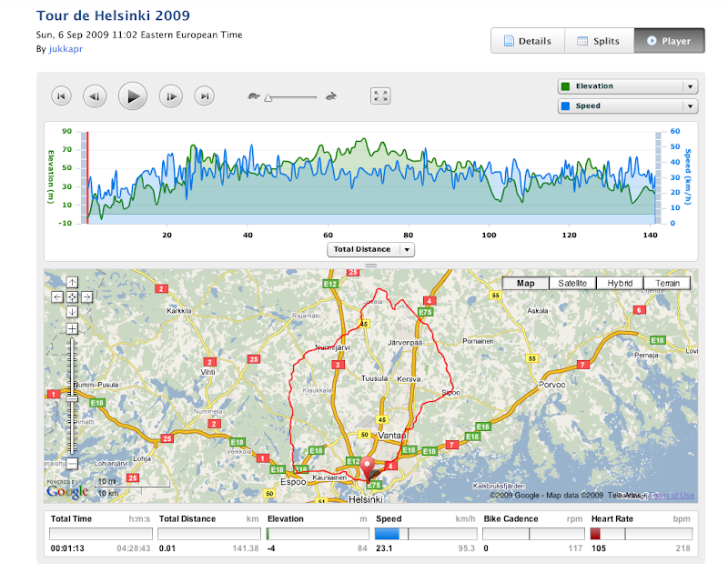Pan the map right

86,297
